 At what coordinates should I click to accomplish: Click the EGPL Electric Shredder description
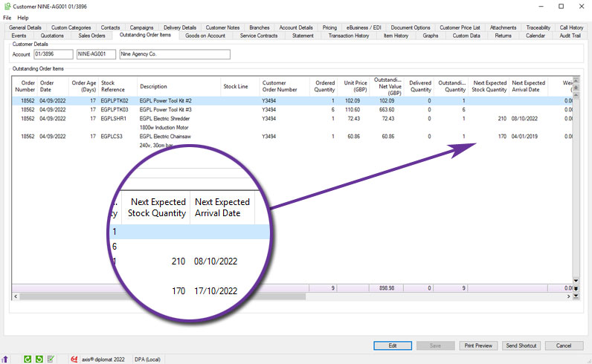coord(164,118)
